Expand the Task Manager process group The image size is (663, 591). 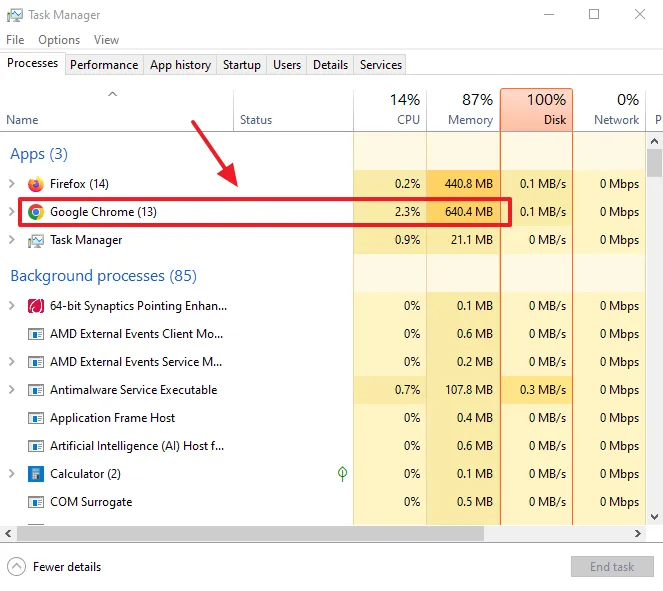[12, 240]
